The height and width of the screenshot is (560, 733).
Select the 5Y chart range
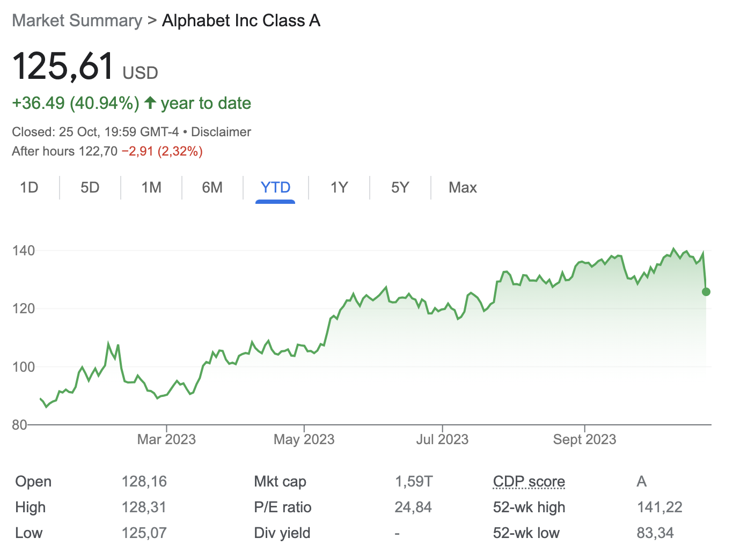click(400, 187)
